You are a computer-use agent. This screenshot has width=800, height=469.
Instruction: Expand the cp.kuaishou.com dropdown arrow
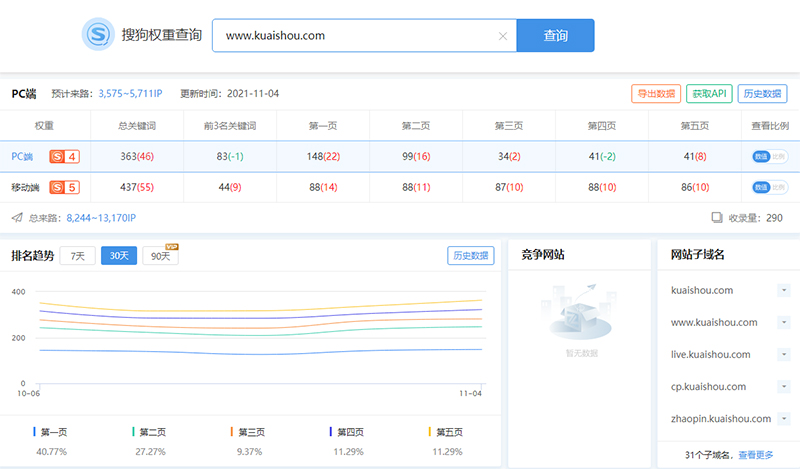(x=784, y=387)
